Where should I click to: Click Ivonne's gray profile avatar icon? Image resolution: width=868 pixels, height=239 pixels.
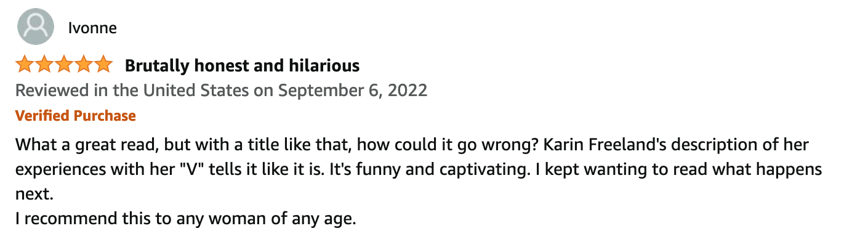[x=34, y=28]
